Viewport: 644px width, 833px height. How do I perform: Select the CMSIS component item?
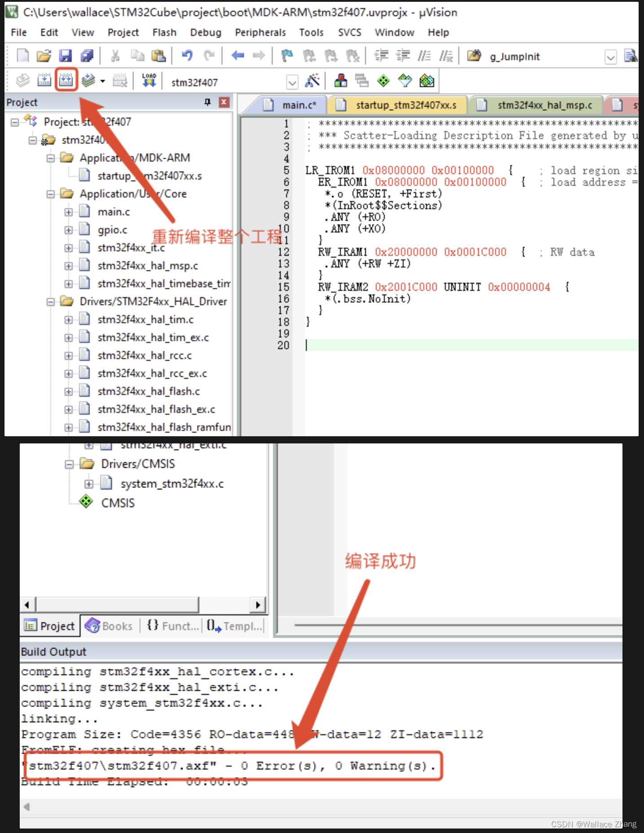tap(117, 503)
